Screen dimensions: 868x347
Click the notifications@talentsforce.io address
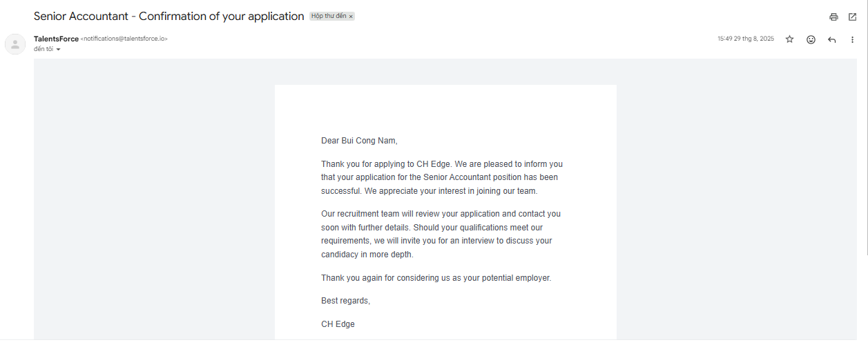pyautogui.click(x=124, y=39)
